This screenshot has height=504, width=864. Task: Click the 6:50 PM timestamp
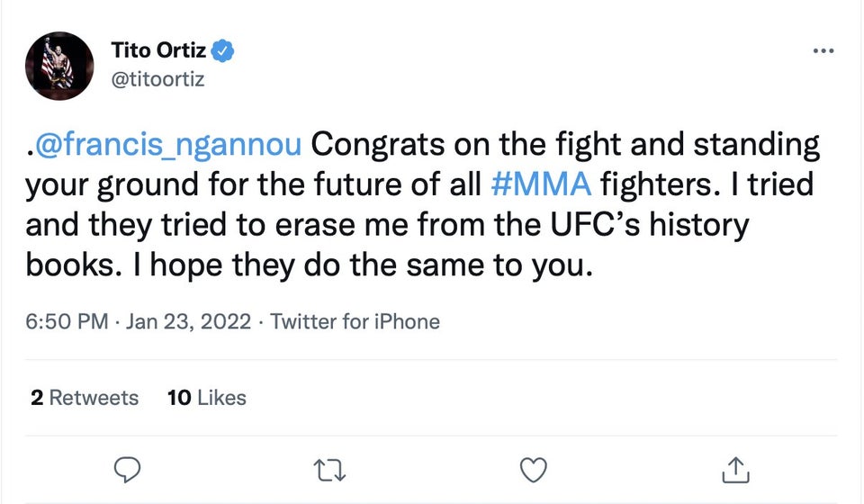pos(67,321)
